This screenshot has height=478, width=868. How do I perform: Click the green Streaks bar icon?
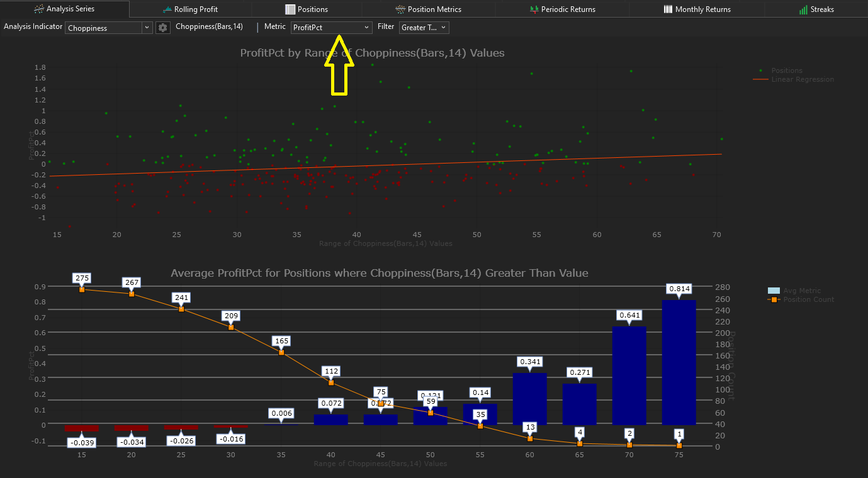tap(803, 9)
